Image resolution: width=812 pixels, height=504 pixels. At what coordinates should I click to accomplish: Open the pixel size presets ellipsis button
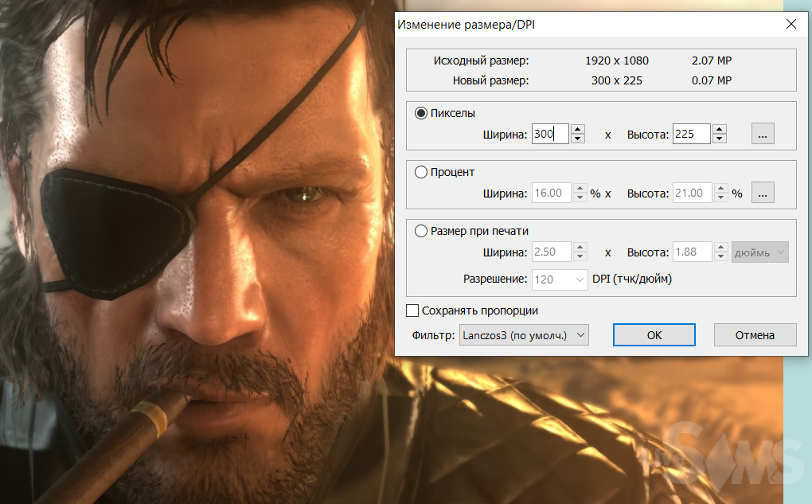click(x=763, y=134)
